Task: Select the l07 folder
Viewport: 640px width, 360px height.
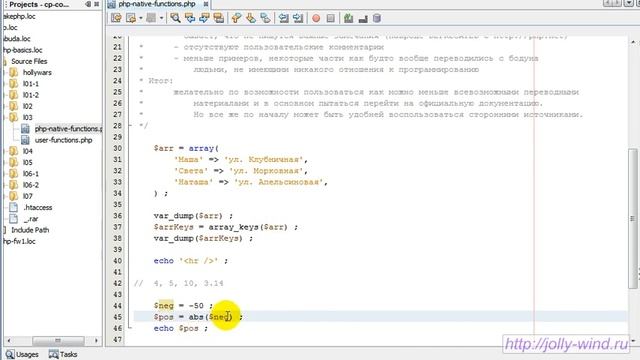Action: [x=27, y=196]
